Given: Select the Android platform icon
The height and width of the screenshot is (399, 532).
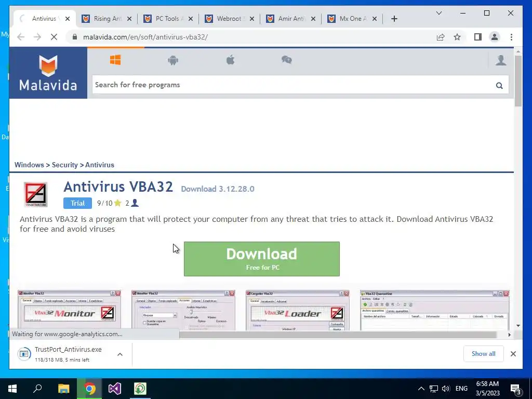Looking at the screenshot, I should tap(173, 60).
